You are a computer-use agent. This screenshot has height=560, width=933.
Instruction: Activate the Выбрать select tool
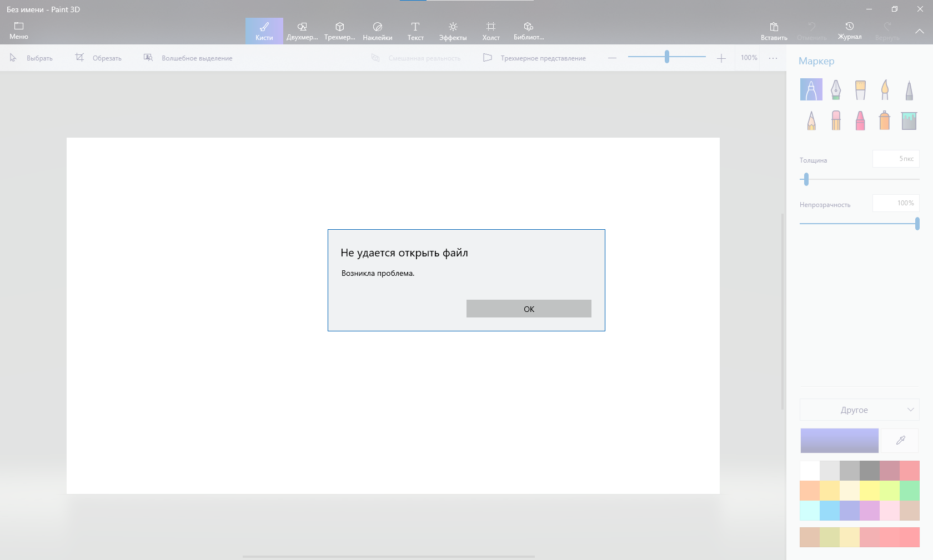tap(32, 58)
